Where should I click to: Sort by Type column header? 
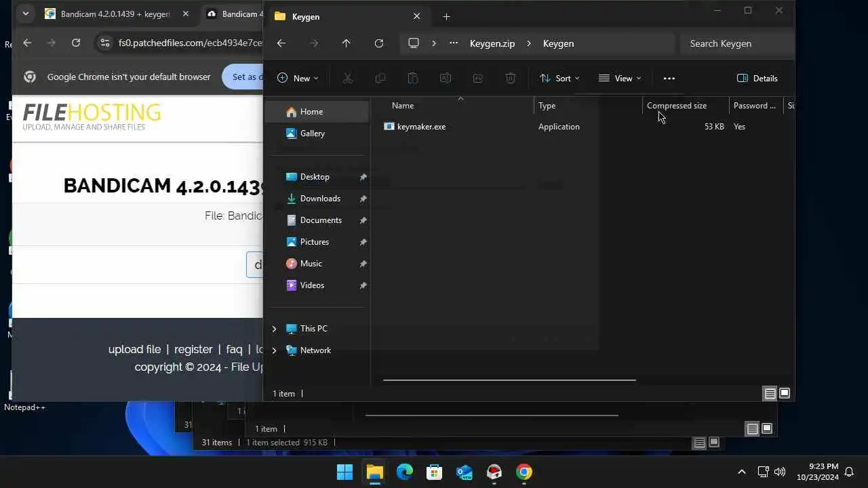(x=547, y=106)
